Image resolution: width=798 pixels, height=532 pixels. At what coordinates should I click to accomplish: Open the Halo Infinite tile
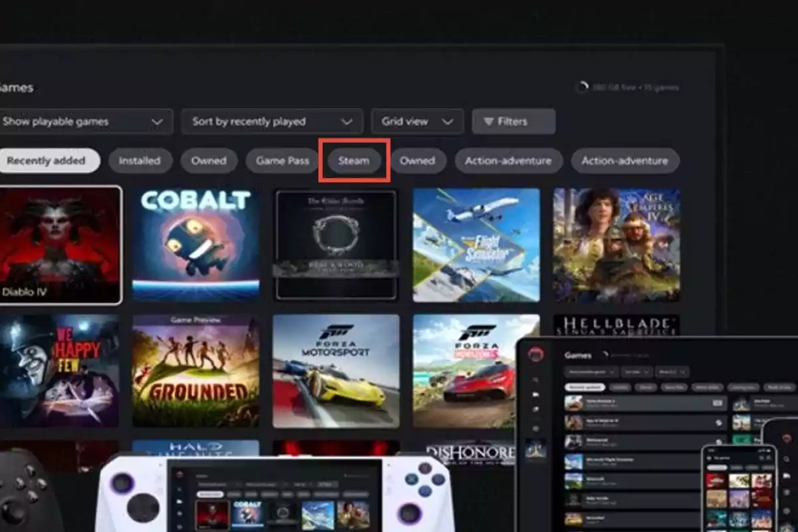pos(196,449)
